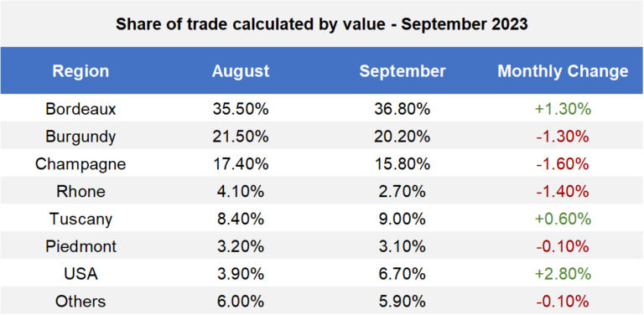The width and height of the screenshot is (644, 315).
Task: Click USA monthly change +2.80%
Action: coord(563,274)
